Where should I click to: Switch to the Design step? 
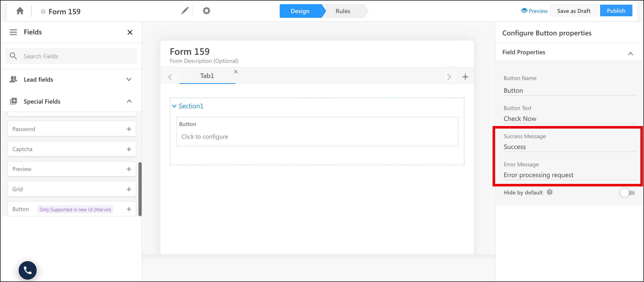pos(300,11)
